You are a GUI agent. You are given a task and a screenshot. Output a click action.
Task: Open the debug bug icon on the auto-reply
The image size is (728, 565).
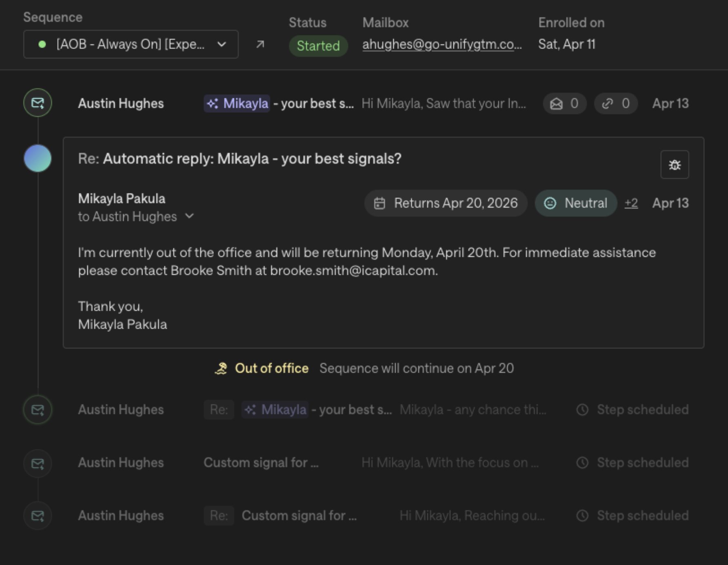coord(674,165)
